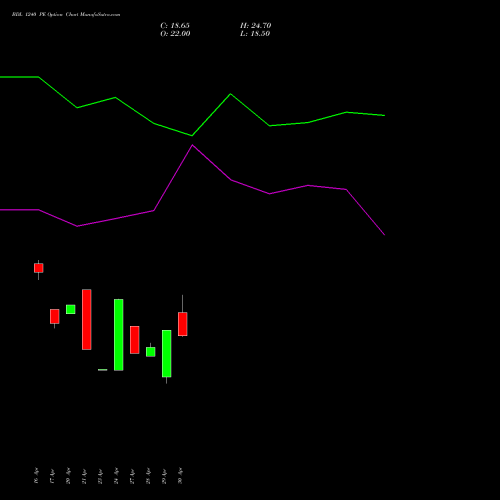Select the open value 'O: 22.00'
This screenshot has width=500, height=500.
(x=175, y=34)
